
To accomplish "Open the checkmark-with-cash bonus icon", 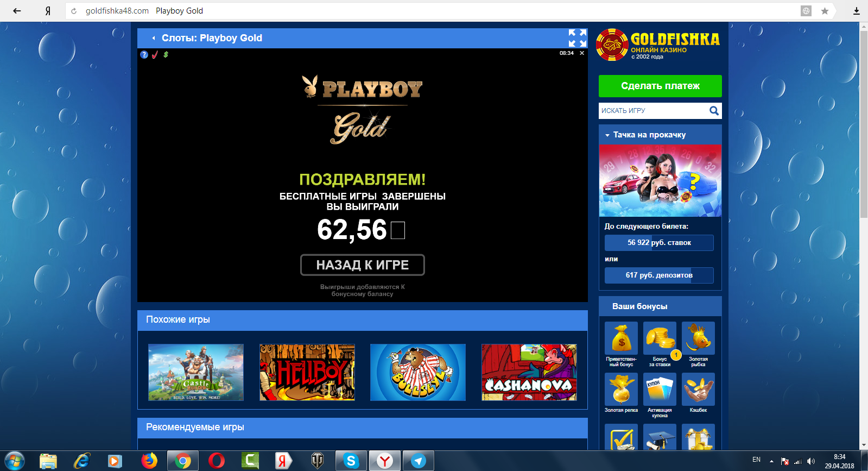I will pos(621,437).
